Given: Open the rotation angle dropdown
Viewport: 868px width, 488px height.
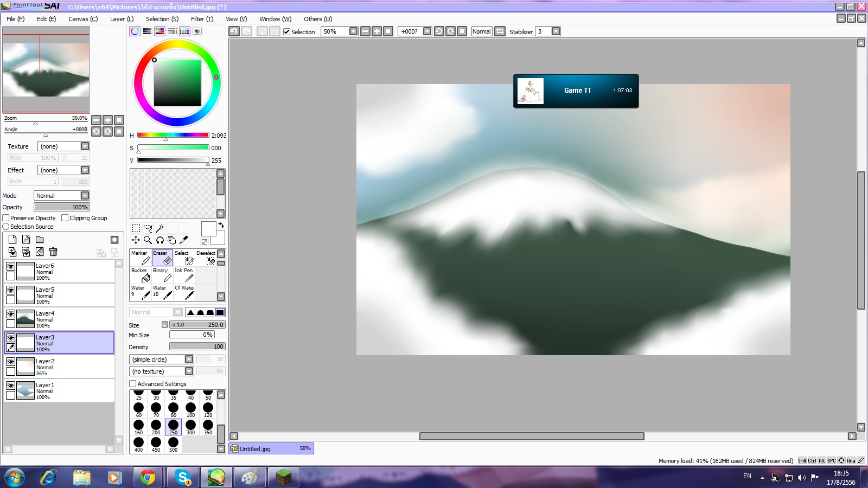Looking at the screenshot, I should 415,31.
